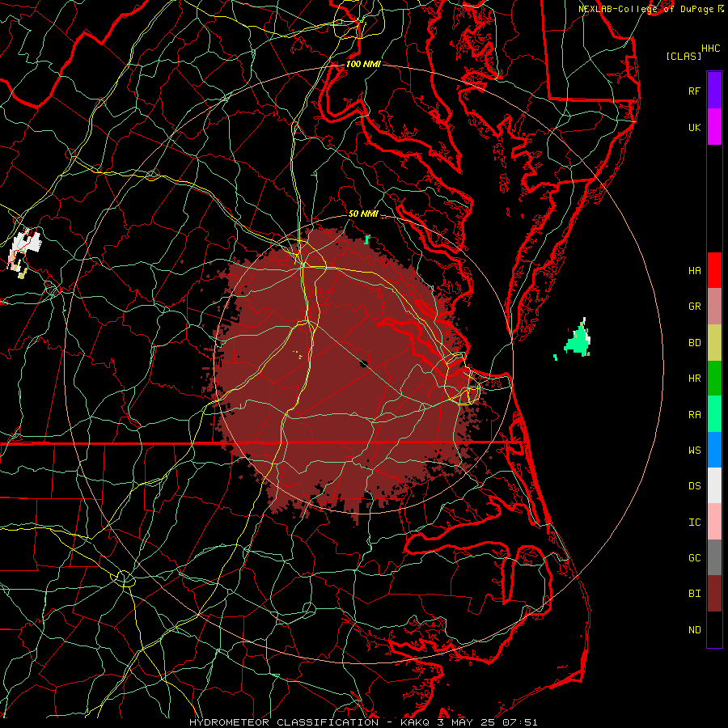
Task: Click the brown biological echo area
Action: click(344, 371)
